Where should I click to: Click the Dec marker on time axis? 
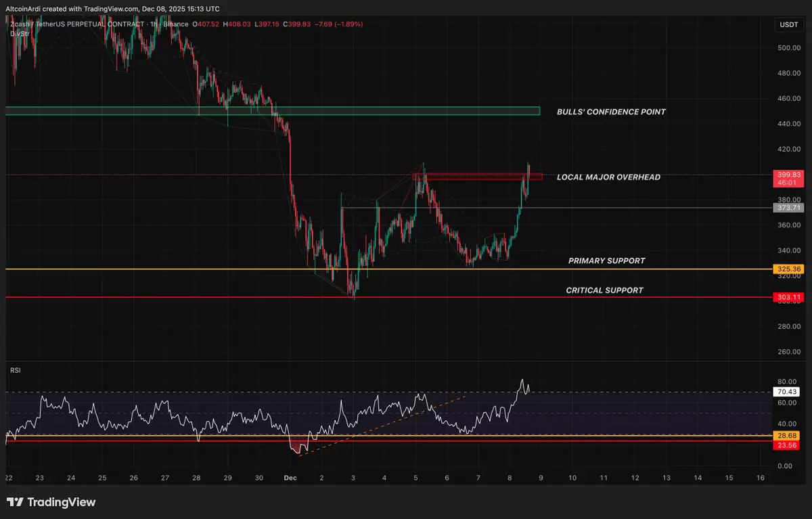tap(290, 478)
